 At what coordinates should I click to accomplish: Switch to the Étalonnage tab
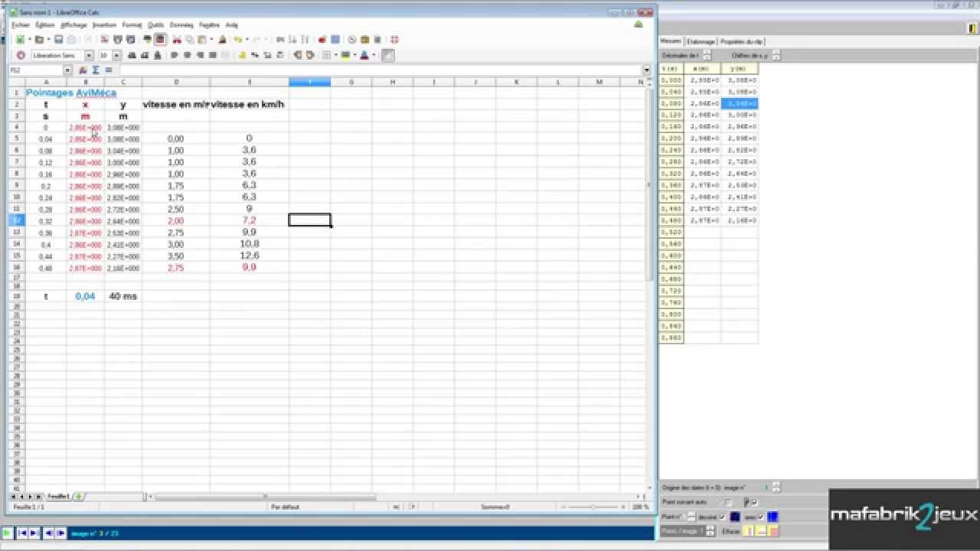[x=701, y=41]
